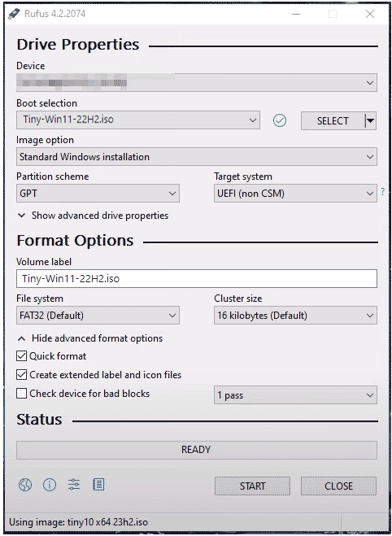The width and height of the screenshot is (392, 536).
Task: Open application settings sliders icon
Action: pyautogui.click(x=74, y=485)
